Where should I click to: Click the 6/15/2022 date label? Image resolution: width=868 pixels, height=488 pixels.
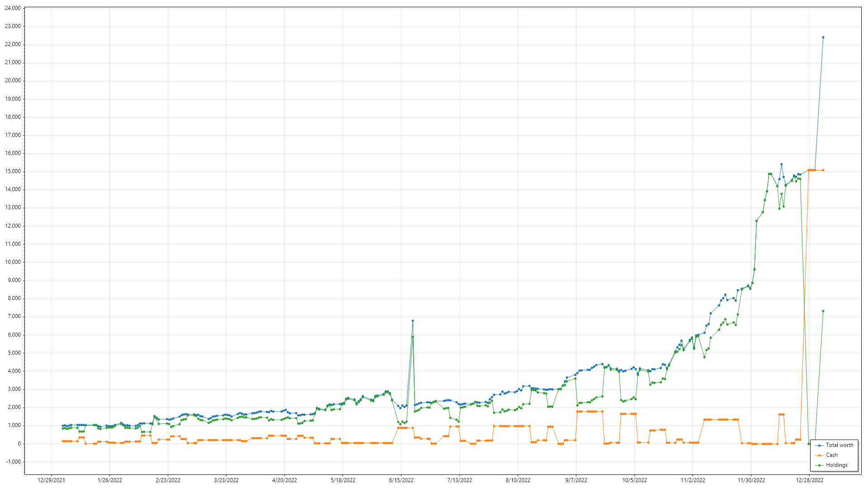401,480
